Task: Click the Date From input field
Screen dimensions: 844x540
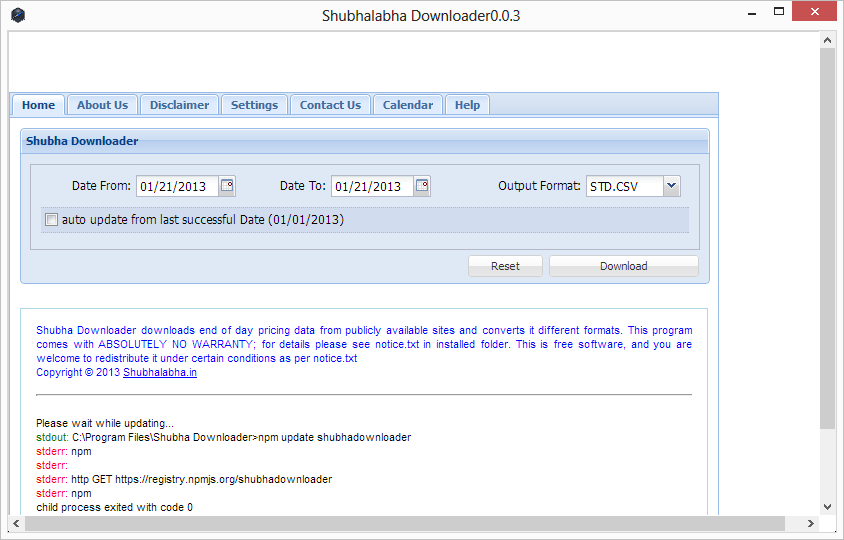Action: click(x=177, y=186)
